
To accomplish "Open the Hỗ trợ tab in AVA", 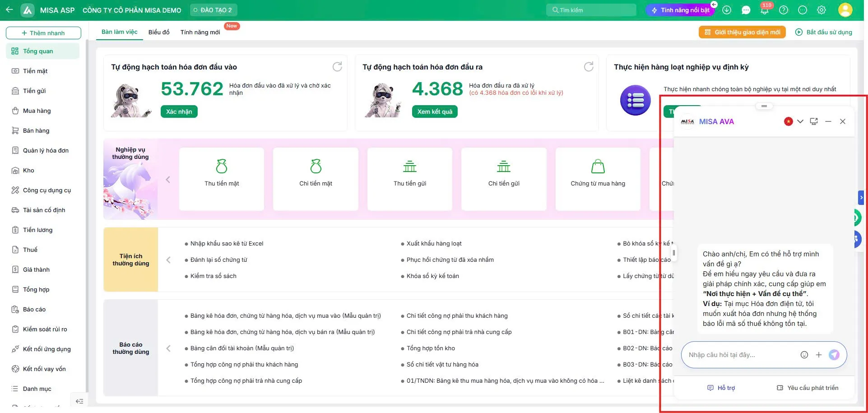I will [x=721, y=388].
